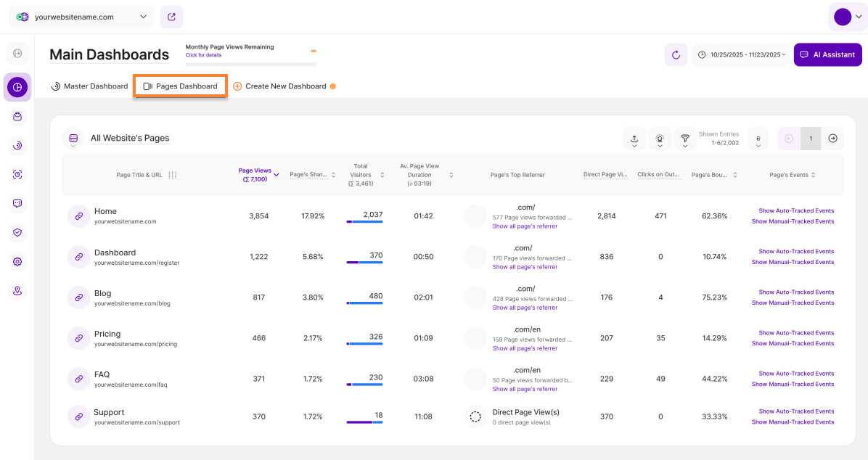Open the chat bubble icon in sidebar

tap(17, 203)
